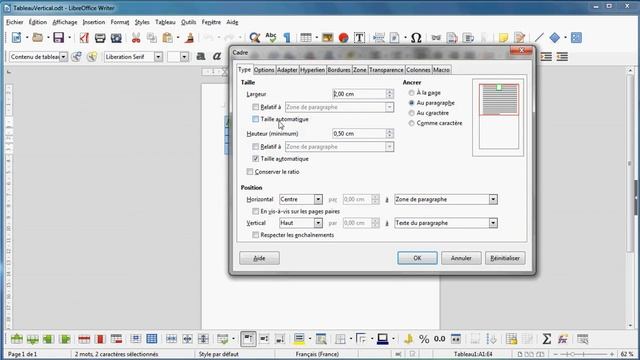Image resolution: width=640 pixels, height=360 pixels.
Task: Click the Aide button in dialog
Action: (x=259, y=258)
